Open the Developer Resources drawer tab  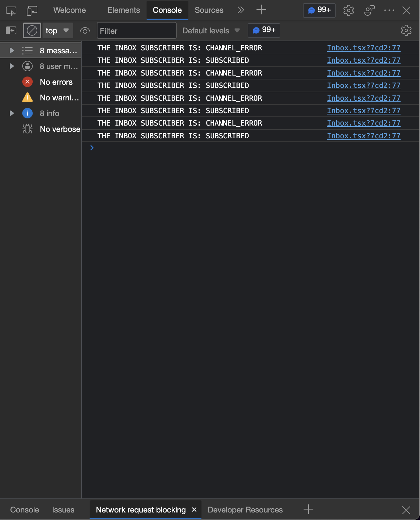click(245, 510)
